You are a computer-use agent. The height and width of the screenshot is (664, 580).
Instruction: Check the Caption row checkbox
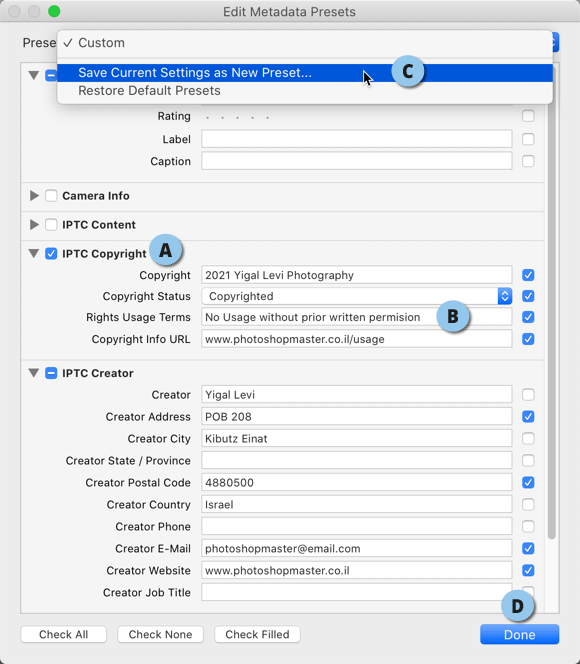pos(528,161)
